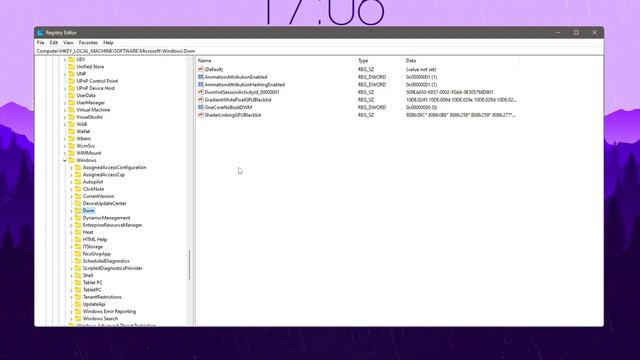Viewport: 640px width, 360px height.
Task: Select the UPnP Device Host key
Action: click(96, 88)
